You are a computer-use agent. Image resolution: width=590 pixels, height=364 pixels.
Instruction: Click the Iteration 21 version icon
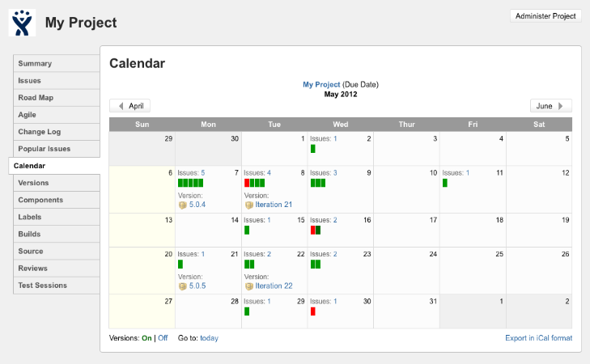coord(249,205)
